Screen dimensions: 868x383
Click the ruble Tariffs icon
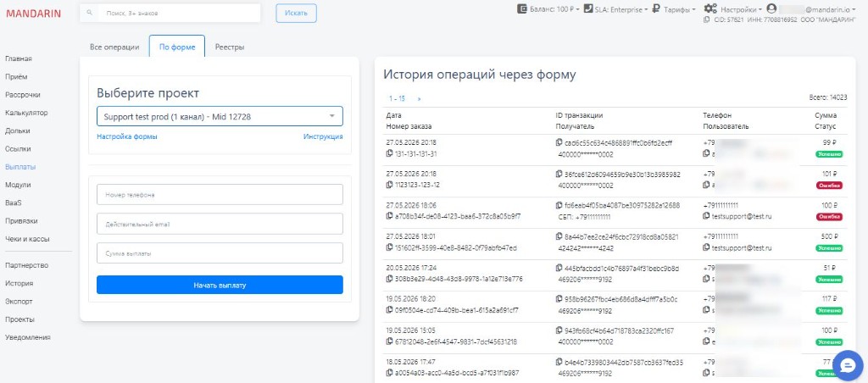(656, 8)
